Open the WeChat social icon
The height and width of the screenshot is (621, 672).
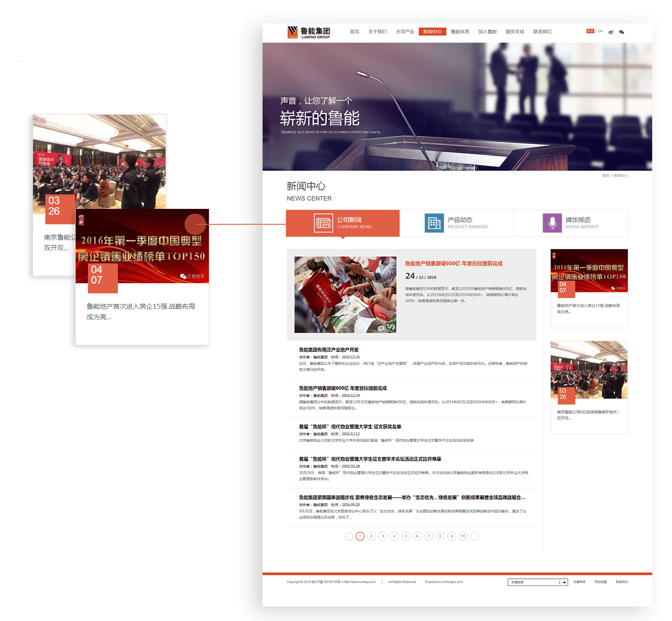[x=621, y=32]
